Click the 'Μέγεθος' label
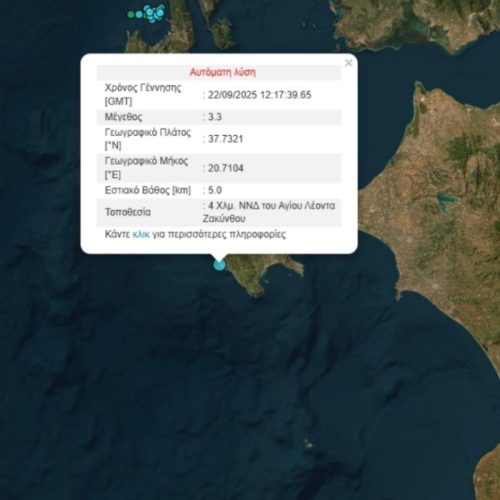This screenshot has width=500, height=500. 123,117
